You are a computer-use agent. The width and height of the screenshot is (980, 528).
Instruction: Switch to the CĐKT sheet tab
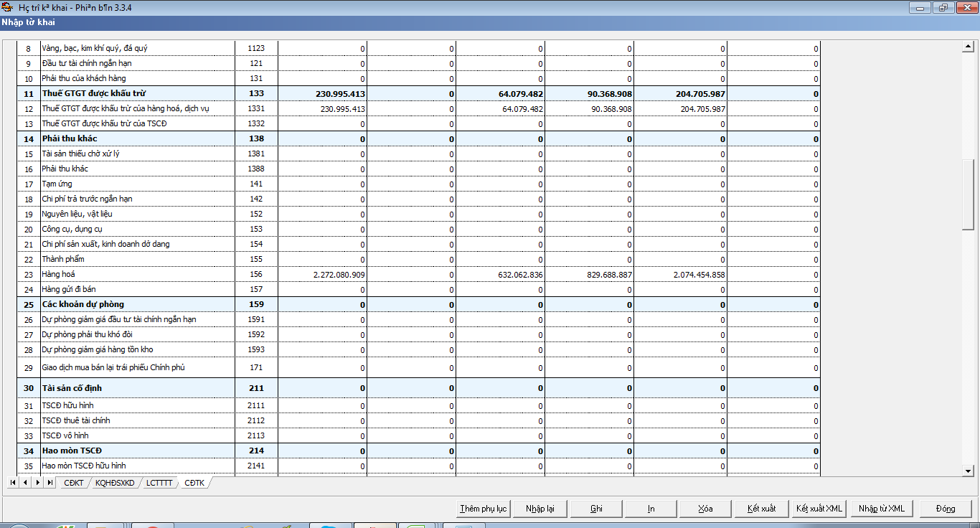click(x=73, y=483)
